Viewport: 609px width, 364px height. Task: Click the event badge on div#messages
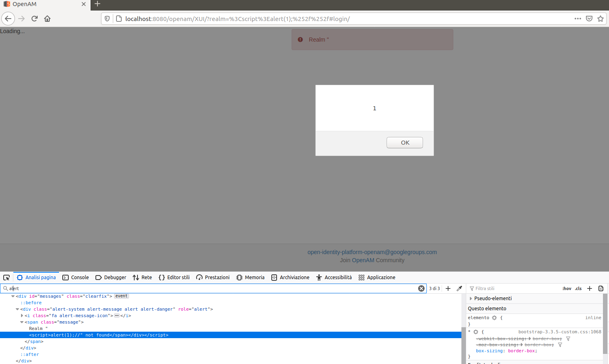tap(121, 296)
